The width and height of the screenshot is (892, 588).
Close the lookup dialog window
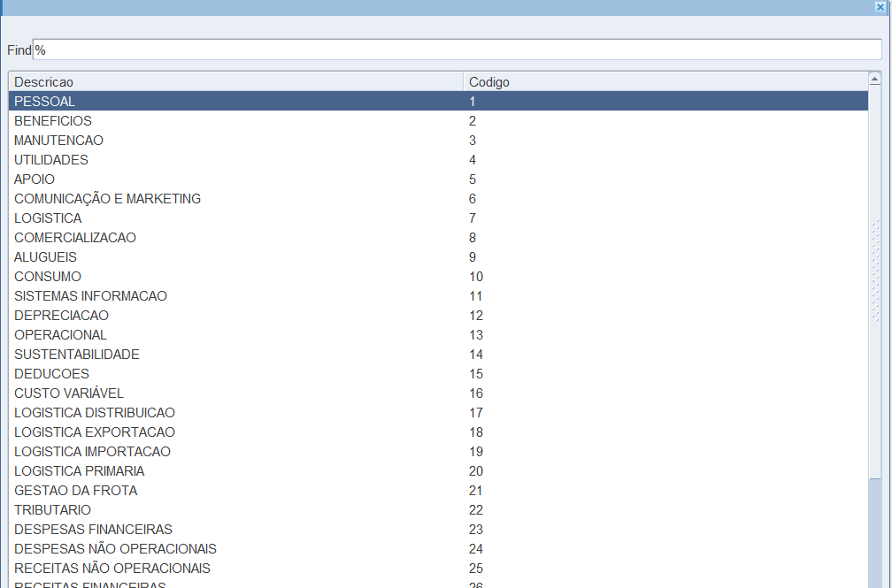point(880,7)
